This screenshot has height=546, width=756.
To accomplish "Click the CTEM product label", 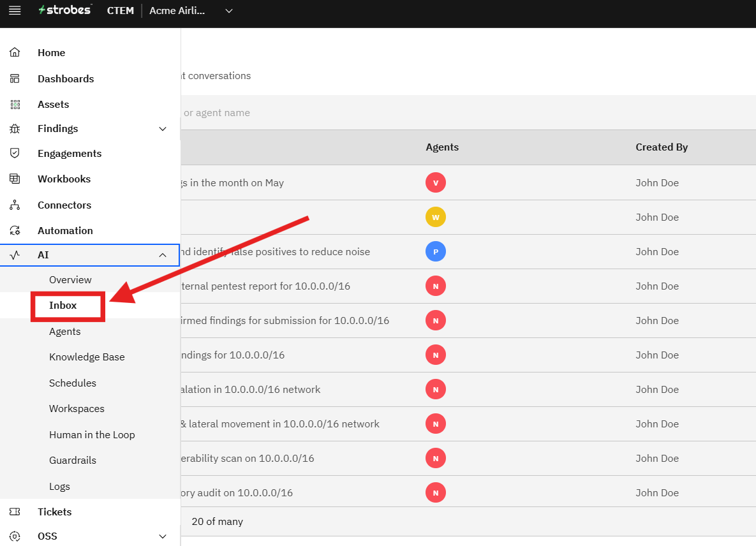I will [x=121, y=11].
